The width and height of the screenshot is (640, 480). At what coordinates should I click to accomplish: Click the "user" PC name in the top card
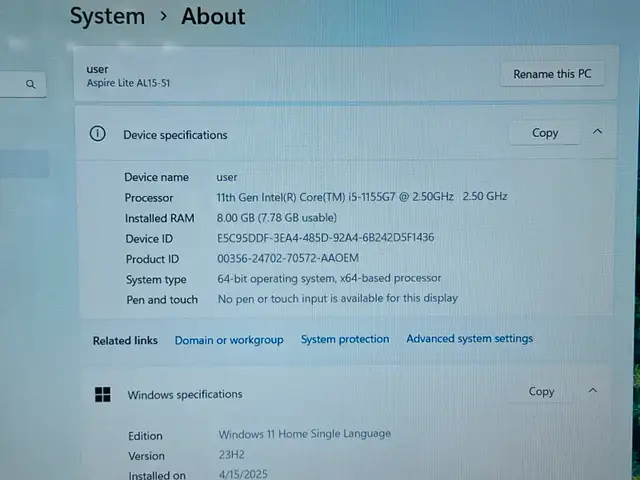click(x=98, y=69)
